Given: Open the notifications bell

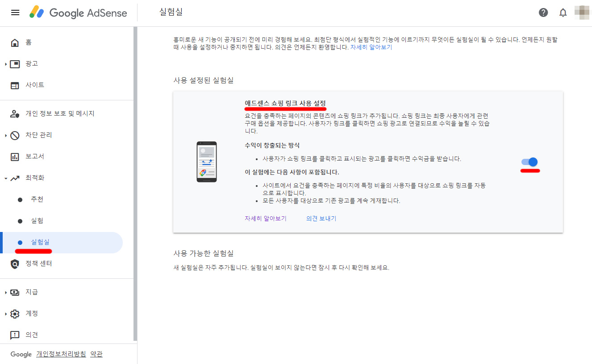Looking at the screenshot, I should pyautogui.click(x=563, y=12).
